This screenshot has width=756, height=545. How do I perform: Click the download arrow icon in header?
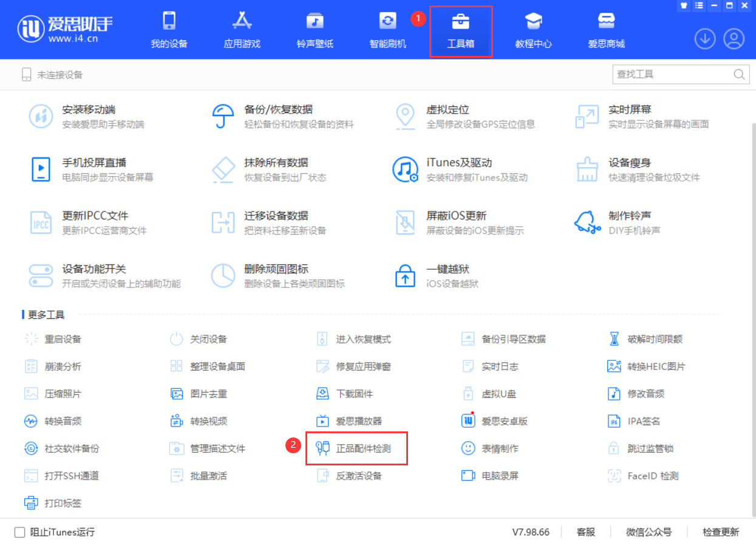pyautogui.click(x=705, y=39)
